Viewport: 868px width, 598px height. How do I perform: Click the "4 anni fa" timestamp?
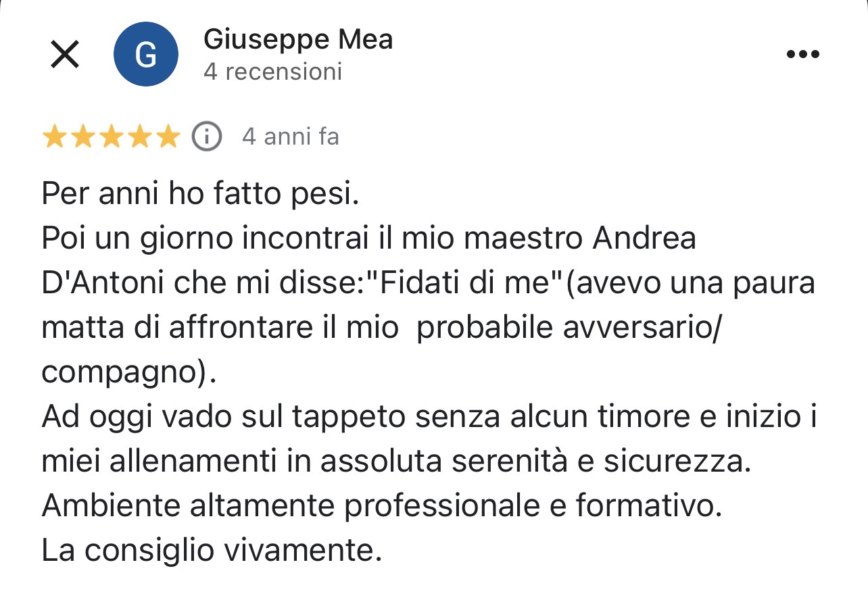pyautogui.click(x=291, y=137)
